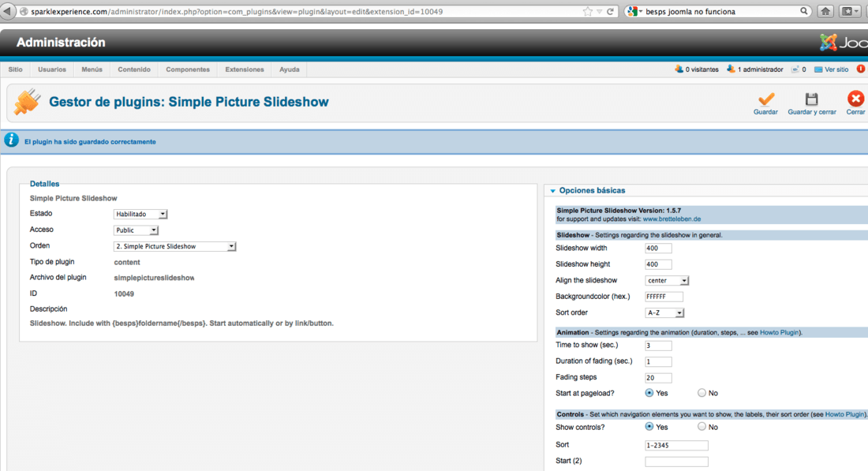Click the Sort field containing 1-2345

tap(676, 445)
